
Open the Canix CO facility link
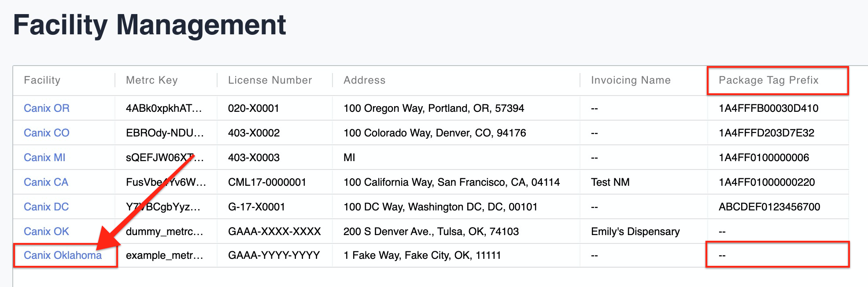coord(47,132)
